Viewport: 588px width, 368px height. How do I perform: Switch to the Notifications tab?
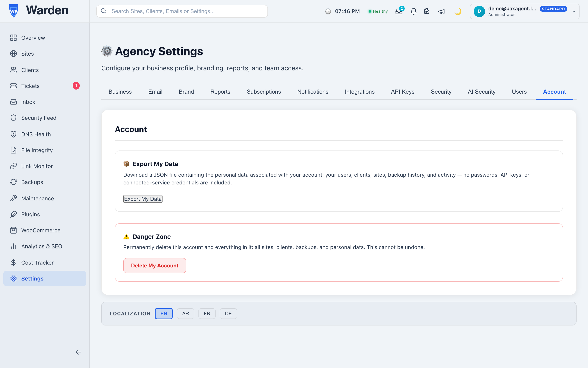[313, 92]
